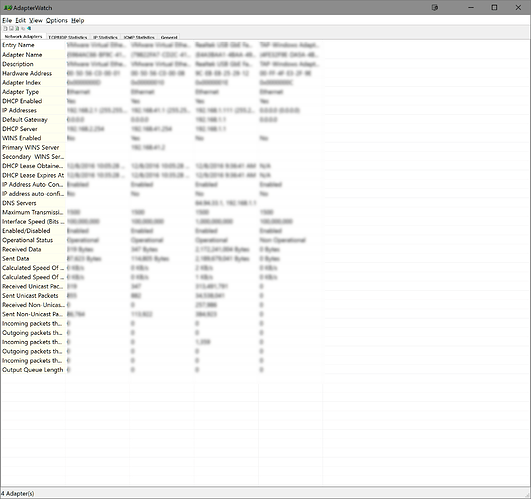Select the Description row label
531x499 pixels.
point(18,64)
